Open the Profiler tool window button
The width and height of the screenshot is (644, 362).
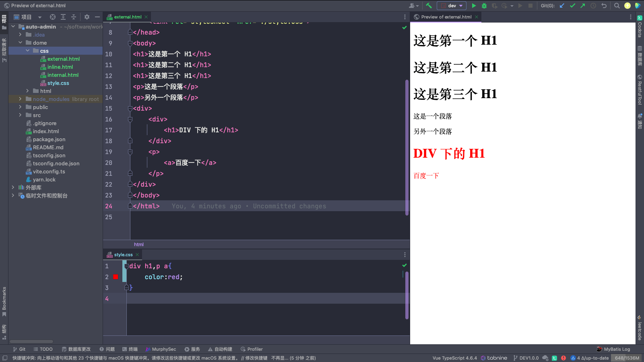pyautogui.click(x=252, y=349)
